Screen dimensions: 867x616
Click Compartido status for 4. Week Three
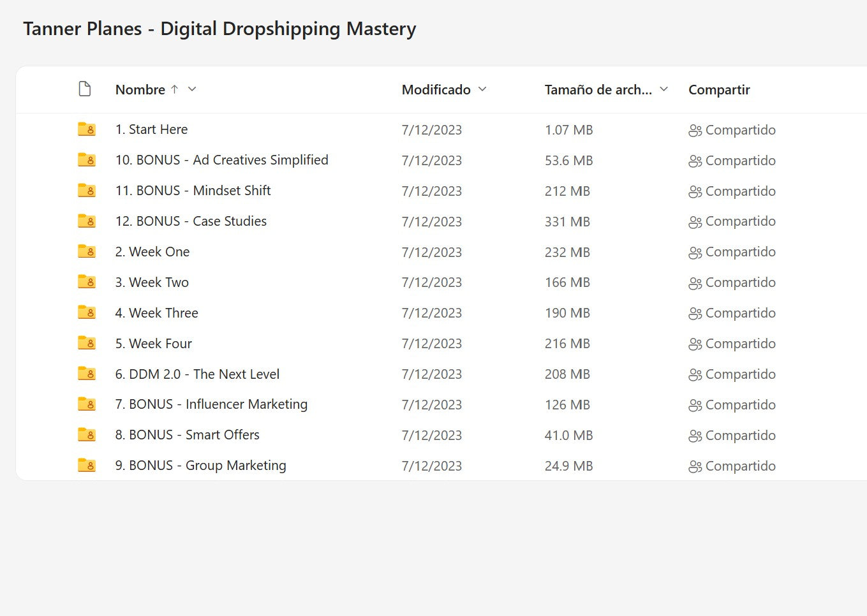click(740, 313)
